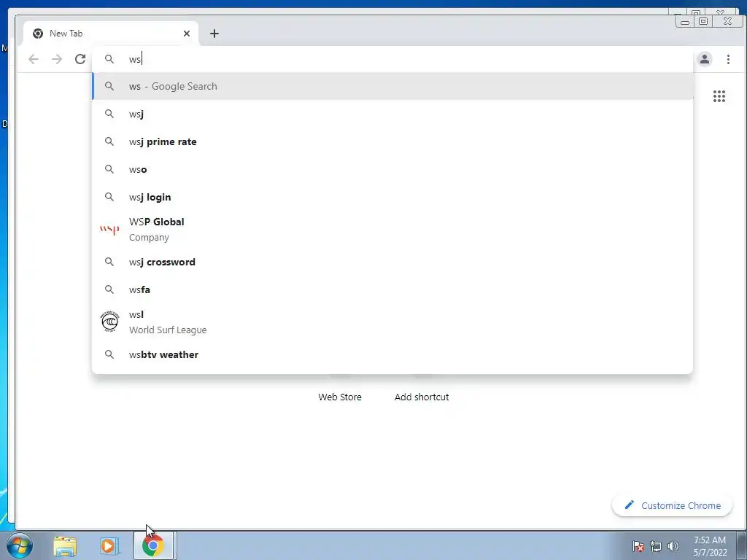This screenshot has height=560, width=747.
Task: Minimize the Chrome window
Action: (685, 21)
